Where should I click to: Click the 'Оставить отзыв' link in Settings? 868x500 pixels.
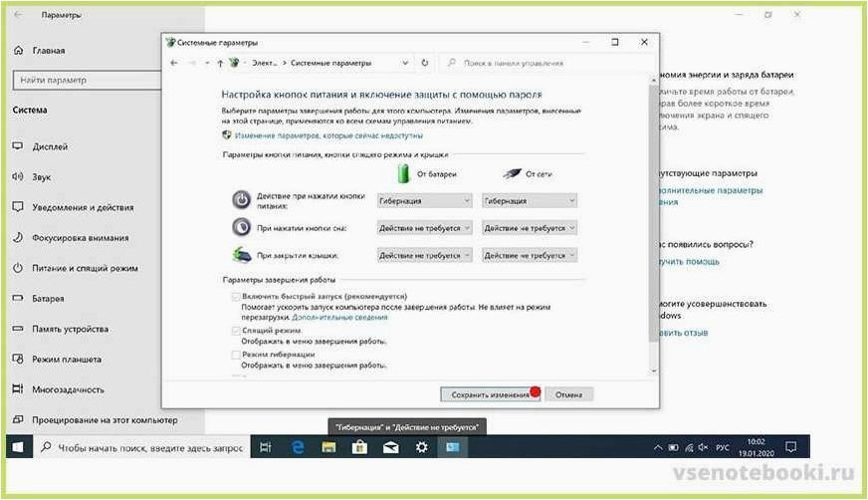(684, 333)
